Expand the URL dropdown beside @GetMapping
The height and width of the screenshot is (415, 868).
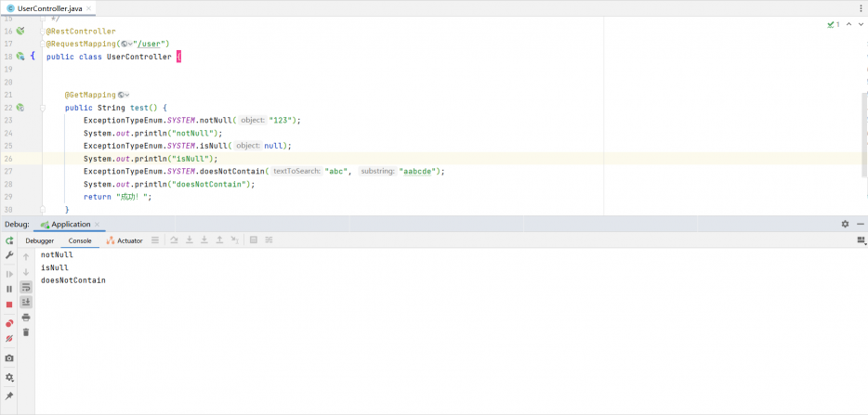coord(124,95)
